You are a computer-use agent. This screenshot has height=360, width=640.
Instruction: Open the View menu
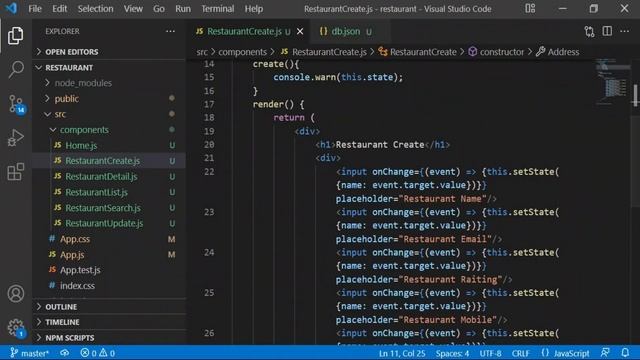(x=133, y=9)
